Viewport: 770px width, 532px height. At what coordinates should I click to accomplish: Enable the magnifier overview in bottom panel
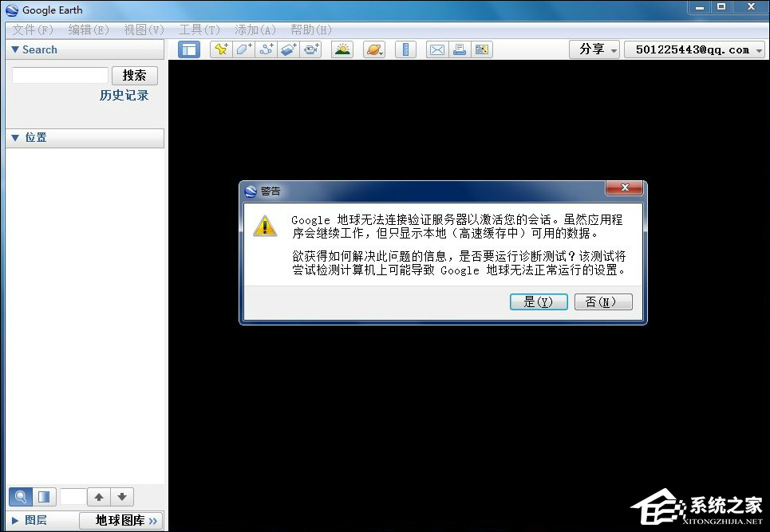click(20, 496)
